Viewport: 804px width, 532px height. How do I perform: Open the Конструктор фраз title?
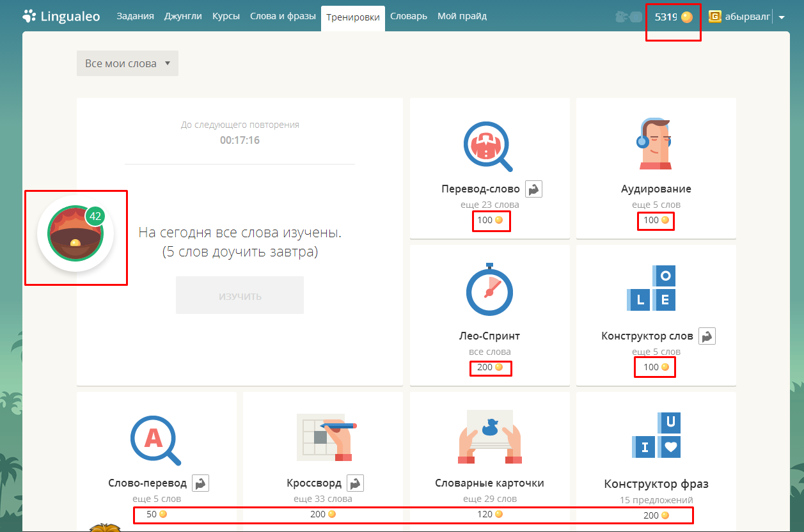pyautogui.click(x=656, y=484)
